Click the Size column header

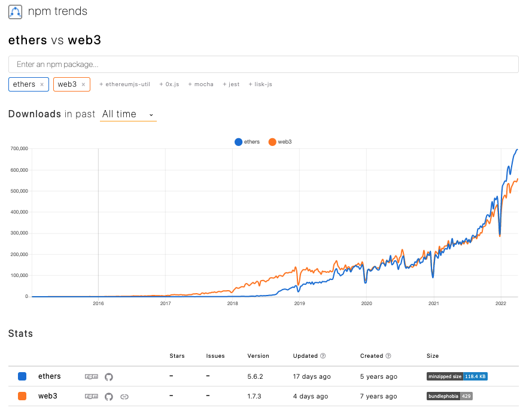tap(433, 356)
